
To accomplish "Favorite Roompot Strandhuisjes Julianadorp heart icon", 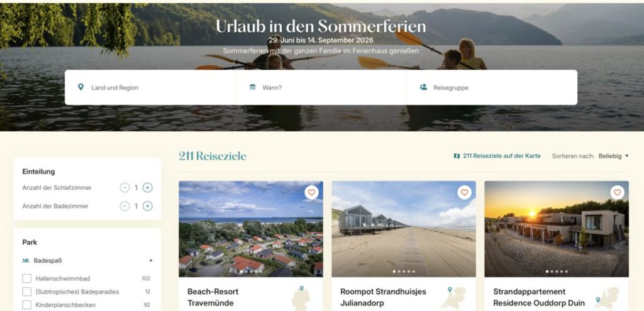I will click(464, 192).
